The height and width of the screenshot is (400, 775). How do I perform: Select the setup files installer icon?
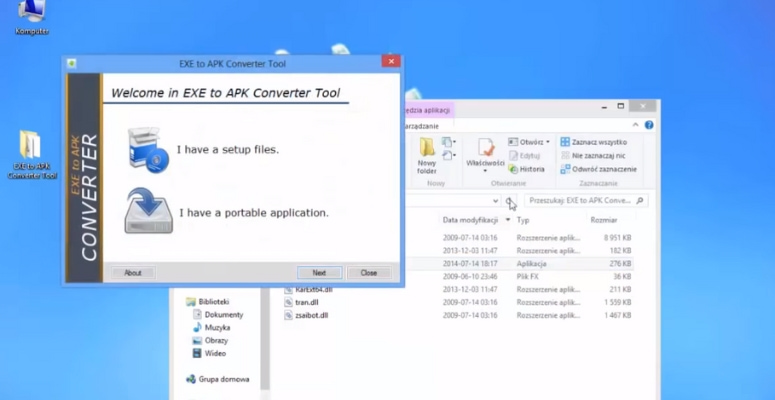[148, 149]
